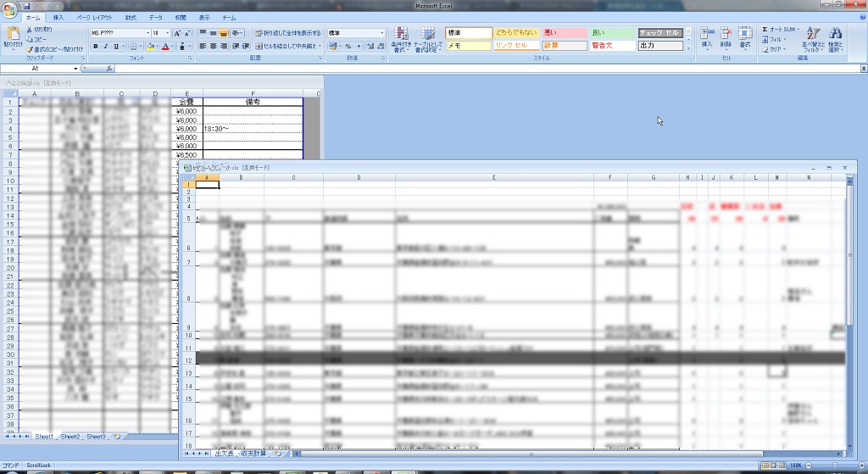Screen dimensions: 868x474
Task: Apply the yellow fill color
Action: 151,47
